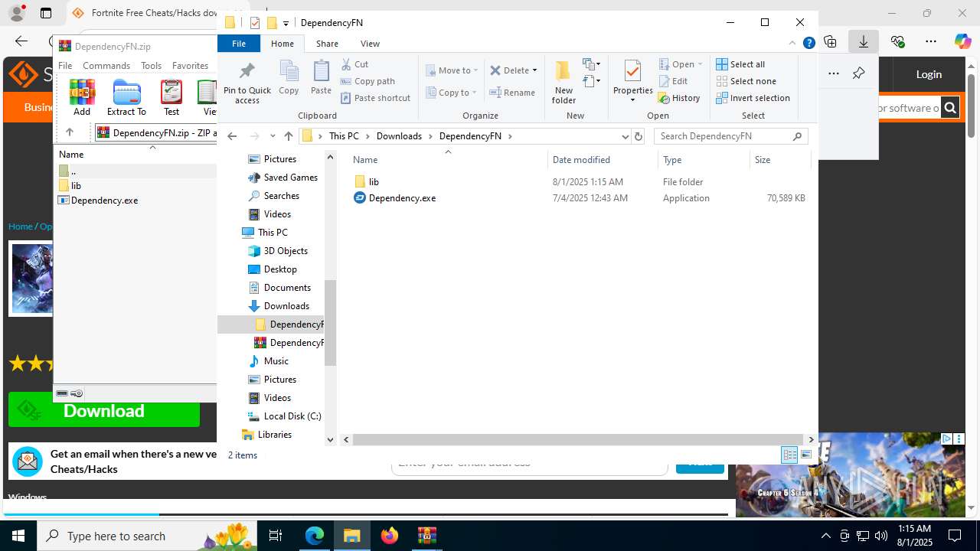Go back in Explorer navigation
The width and height of the screenshot is (980, 551).
[232, 136]
